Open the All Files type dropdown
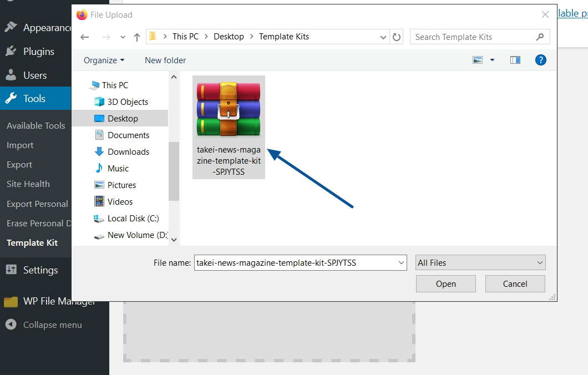Screen dimensions: 588x375 [480, 263]
